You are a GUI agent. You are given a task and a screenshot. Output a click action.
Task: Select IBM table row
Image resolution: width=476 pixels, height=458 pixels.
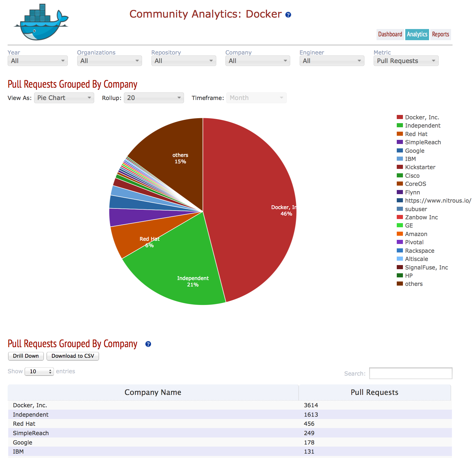[x=229, y=452]
